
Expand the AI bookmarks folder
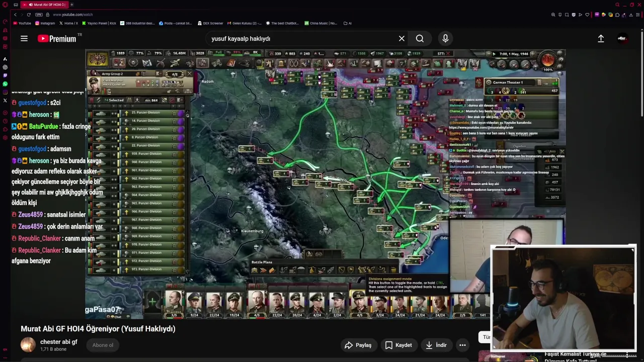pyautogui.click(x=348, y=23)
